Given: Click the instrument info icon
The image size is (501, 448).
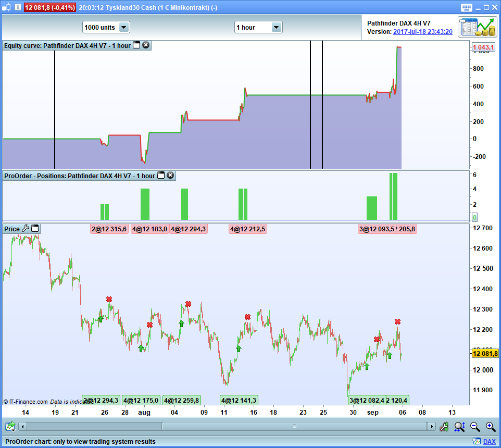Looking at the screenshot, I should 18,7.
